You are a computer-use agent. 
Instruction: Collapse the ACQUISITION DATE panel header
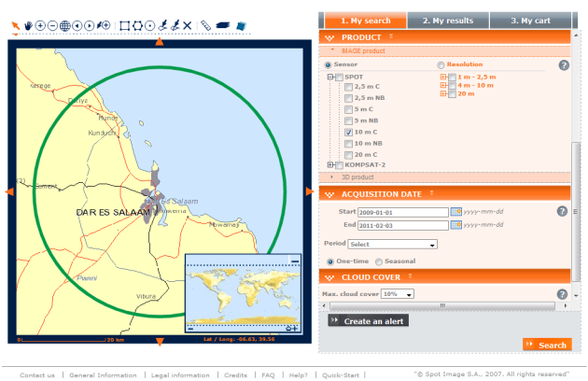(x=445, y=193)
